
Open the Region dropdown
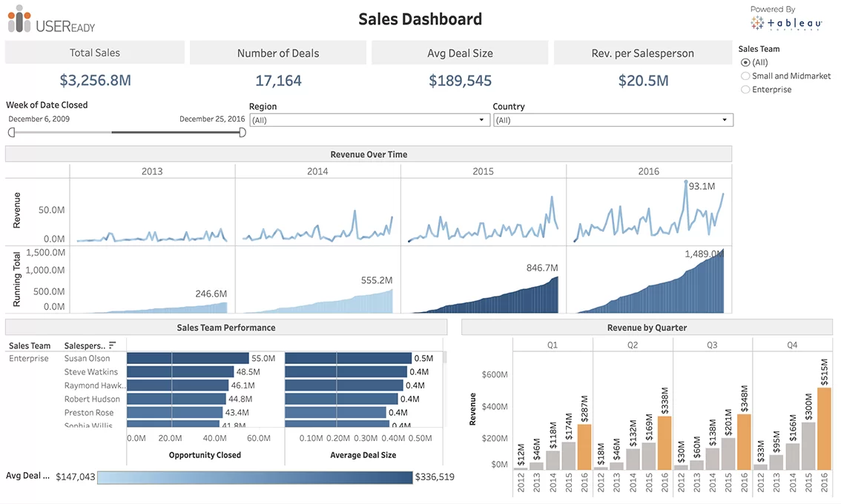click(x=369, y=120)
